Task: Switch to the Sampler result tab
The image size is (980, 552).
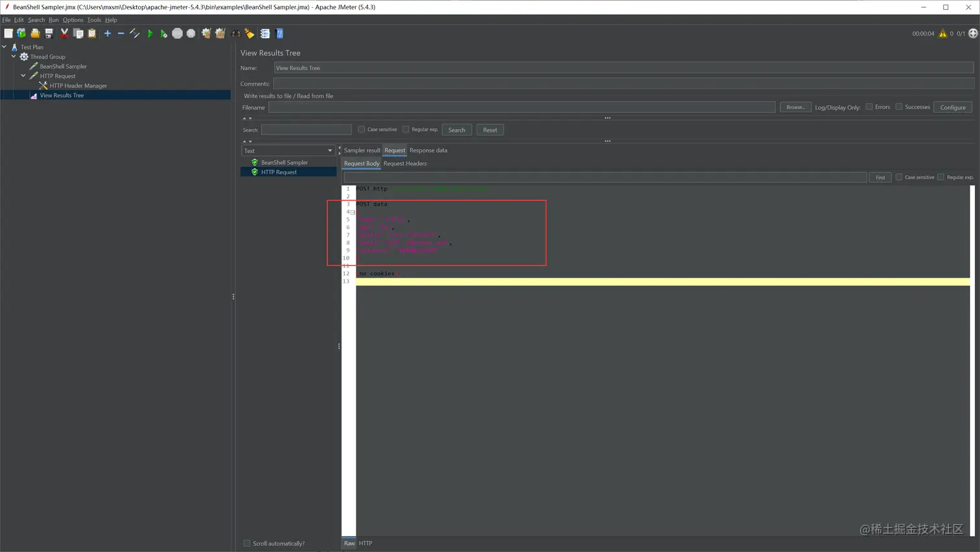Action: tap(362, 150)
